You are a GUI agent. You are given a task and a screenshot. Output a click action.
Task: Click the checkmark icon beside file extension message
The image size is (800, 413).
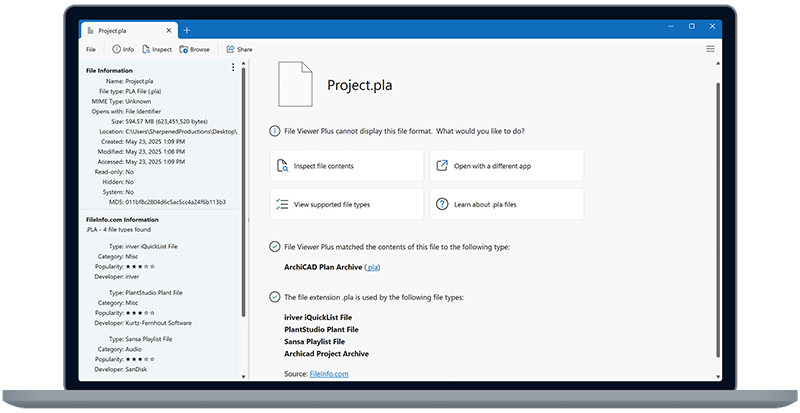pyautogui.click(x=274, y=297)
